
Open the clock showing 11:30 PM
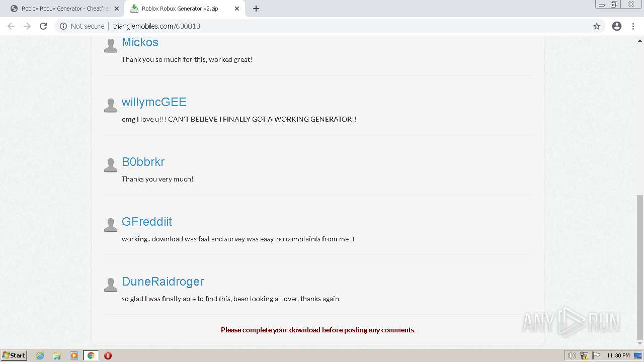(x=618, y=355)
